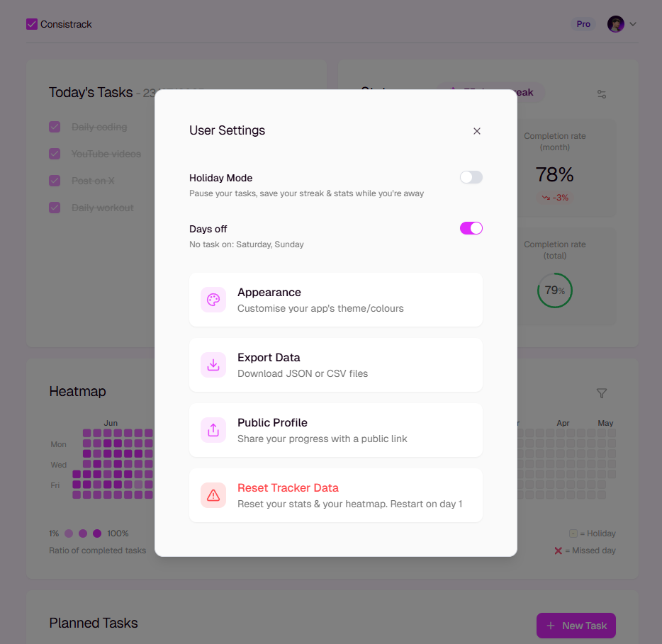
Task: Click the Consistrack logo icon
Action: [x=32, y=24]
